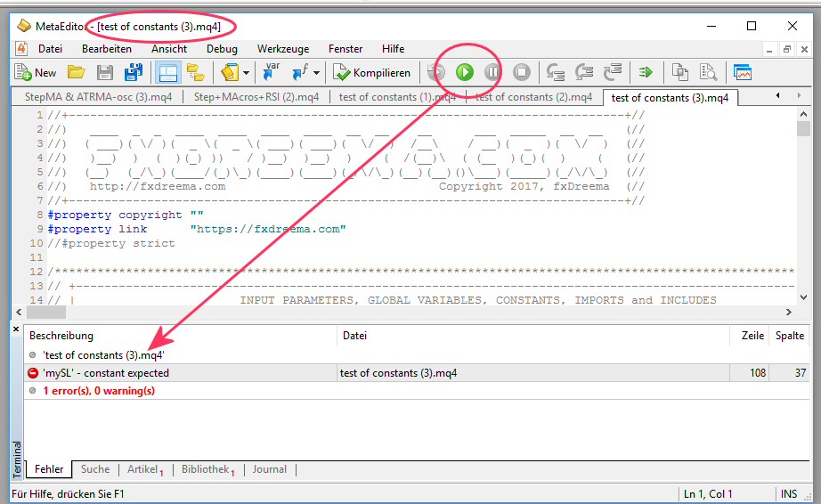Switch to Step+MAcros+RSI (2).mq4 tab

tap(256, 97)
